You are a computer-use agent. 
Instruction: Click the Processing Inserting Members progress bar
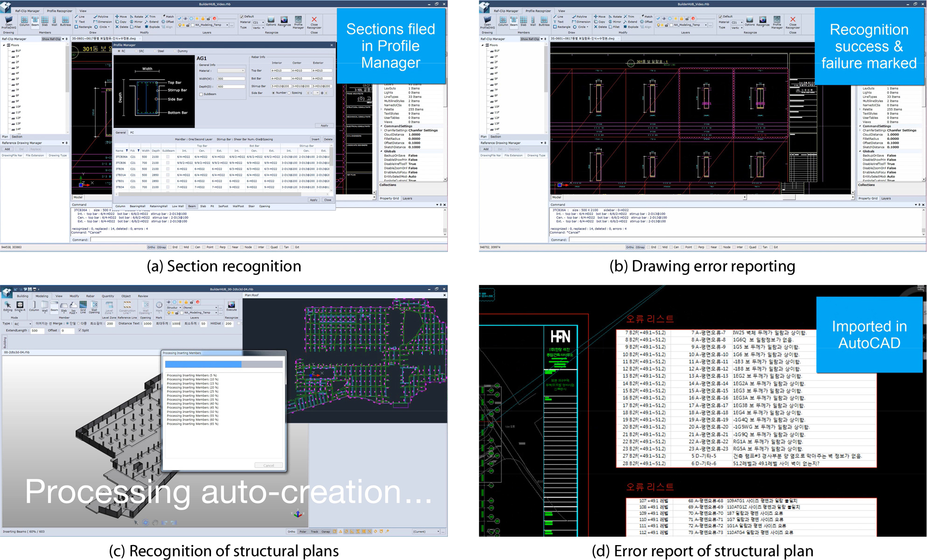coord(224,364)
